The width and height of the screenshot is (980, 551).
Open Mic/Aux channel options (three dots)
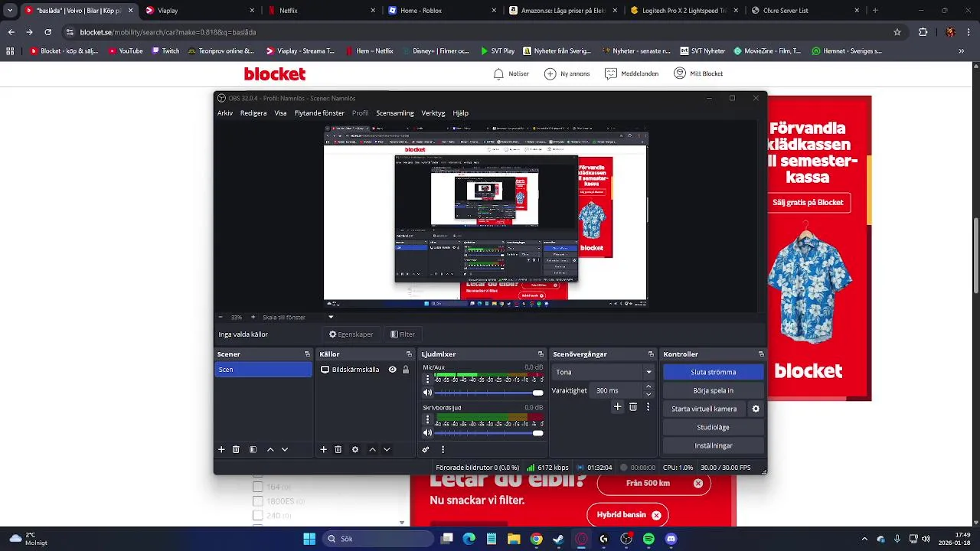click(x=427, y=379)
